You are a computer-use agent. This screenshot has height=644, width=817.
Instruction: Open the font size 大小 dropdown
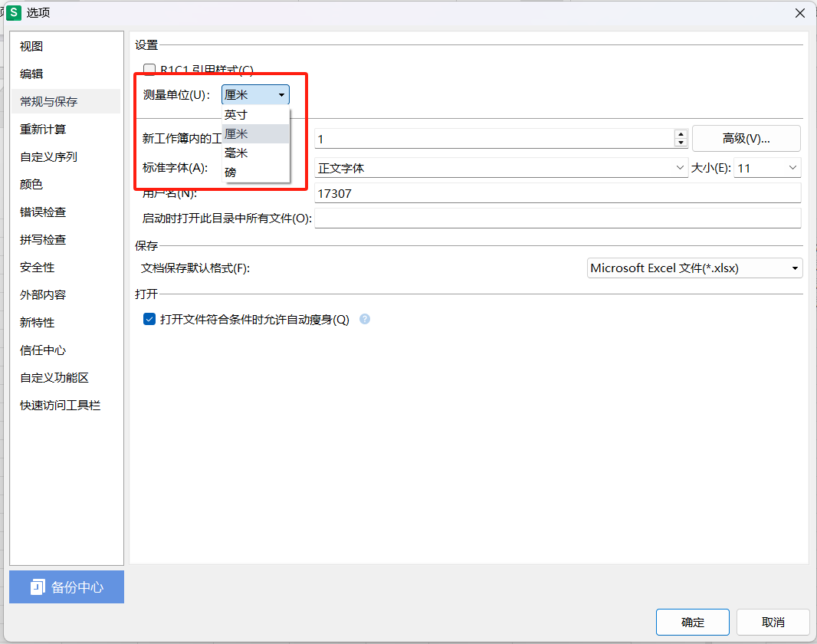tap(791, 168)
